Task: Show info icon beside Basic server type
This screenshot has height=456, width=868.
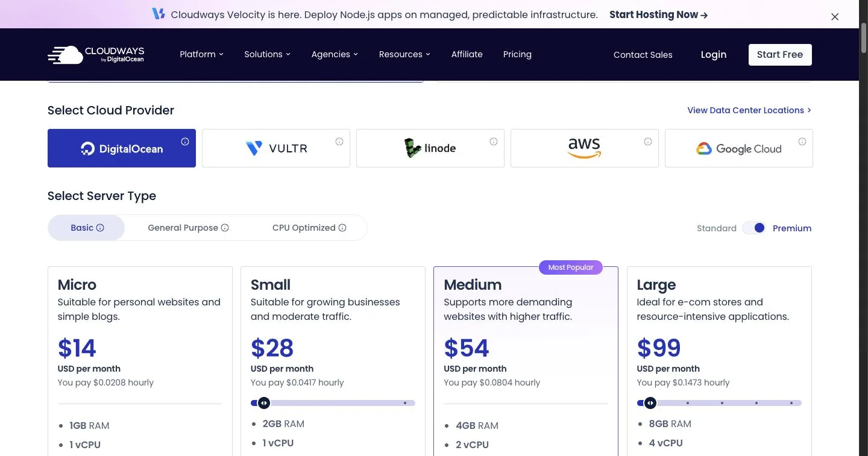Action: [x=100, y=228]
